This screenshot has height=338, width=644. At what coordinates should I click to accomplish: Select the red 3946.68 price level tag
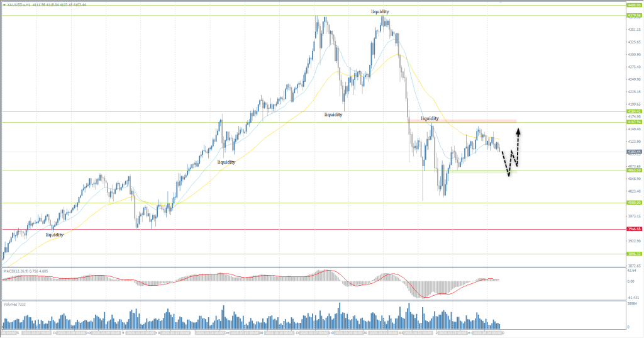coord(633,229)
